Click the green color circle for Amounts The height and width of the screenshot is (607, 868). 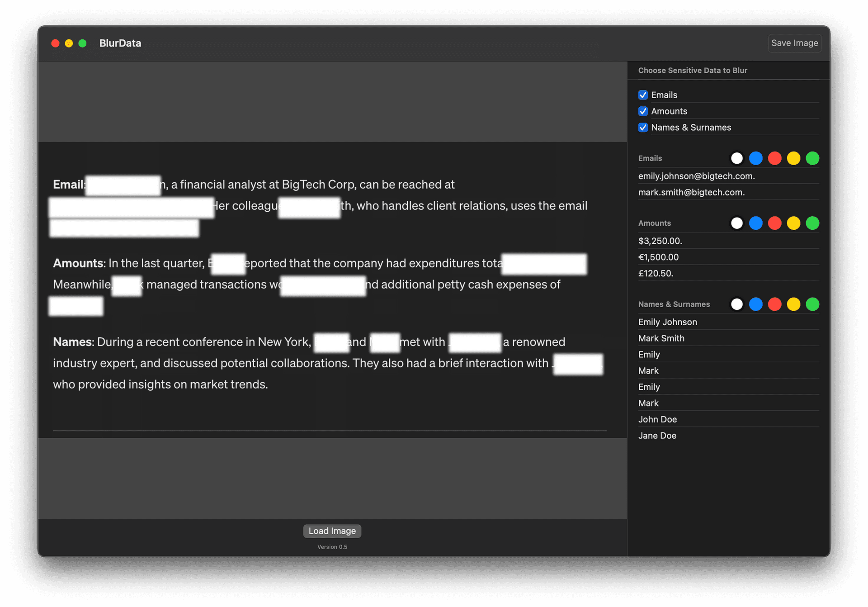[813, 223]
